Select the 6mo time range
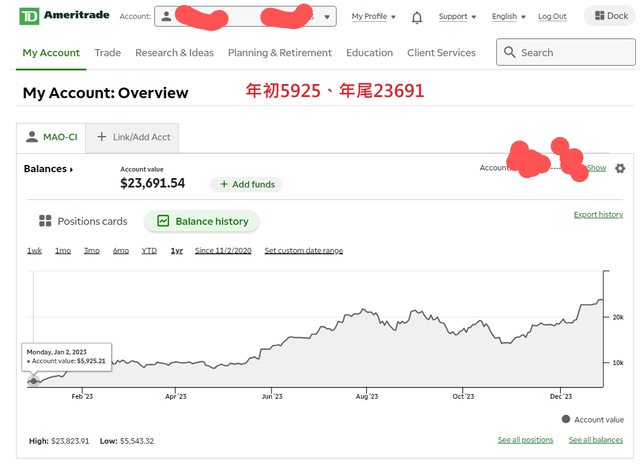This screenshot has height=465, width=640. click(121, 250)
